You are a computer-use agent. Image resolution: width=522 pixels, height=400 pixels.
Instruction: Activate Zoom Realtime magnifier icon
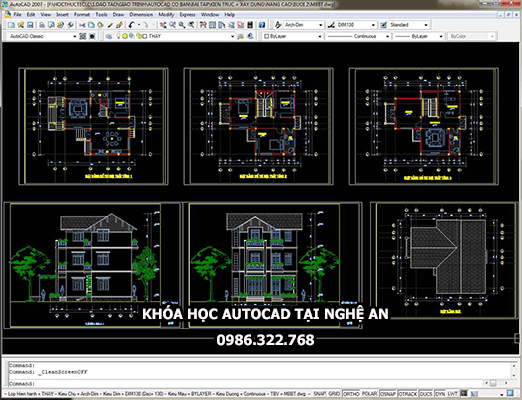[x=172, y=25]
